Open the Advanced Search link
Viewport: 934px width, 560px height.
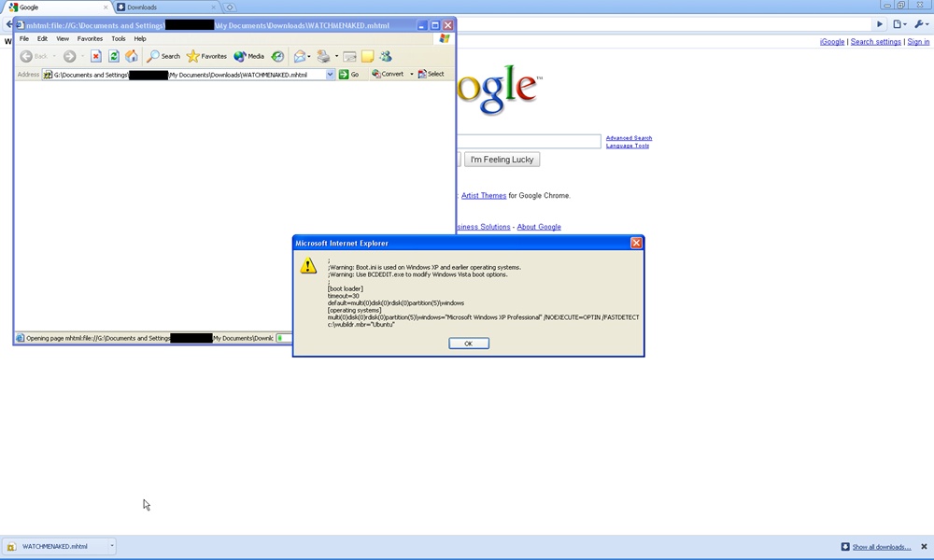pos(629,138)
